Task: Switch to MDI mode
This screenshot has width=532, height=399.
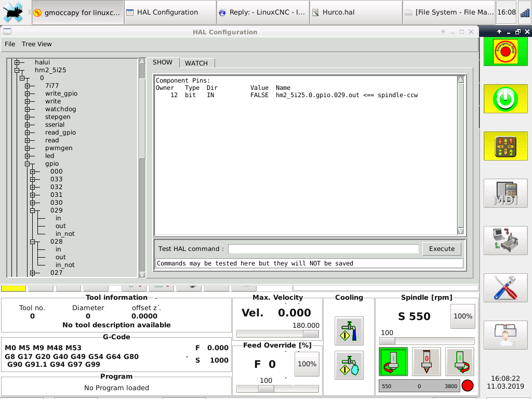Action: [506, 193]
